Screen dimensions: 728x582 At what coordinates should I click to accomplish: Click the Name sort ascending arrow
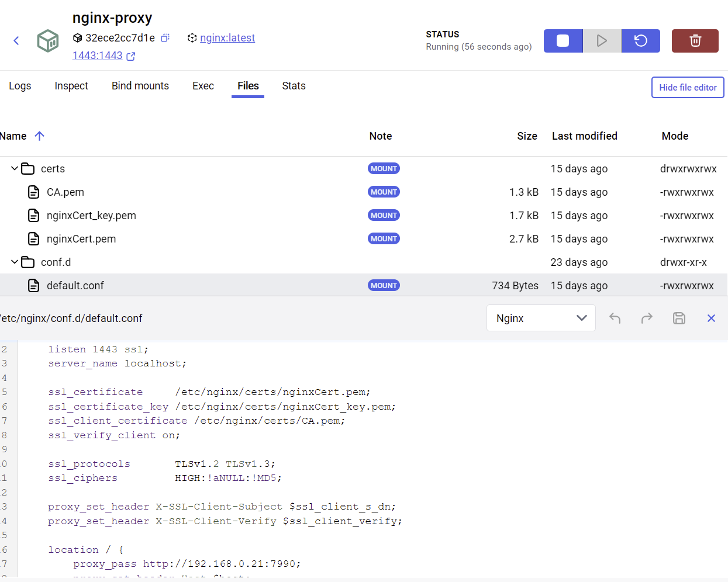[x=40, y=136]
